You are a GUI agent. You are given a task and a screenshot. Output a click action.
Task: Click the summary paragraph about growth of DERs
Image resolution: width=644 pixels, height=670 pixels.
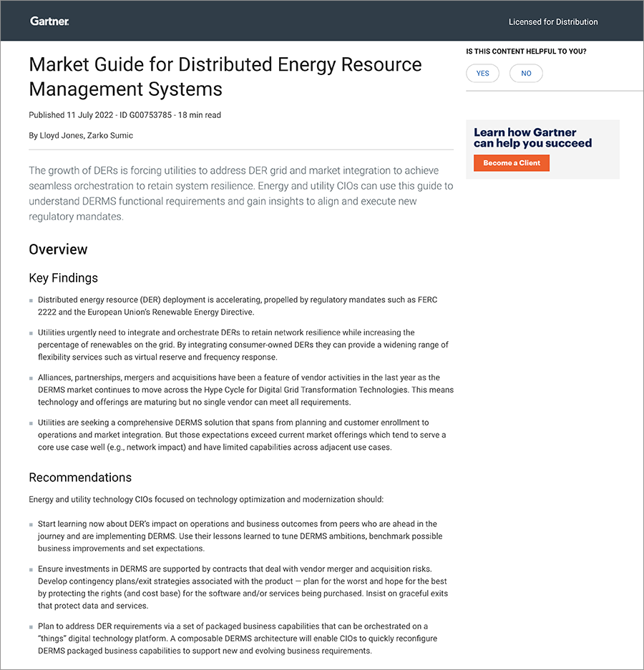click(240, 194)
